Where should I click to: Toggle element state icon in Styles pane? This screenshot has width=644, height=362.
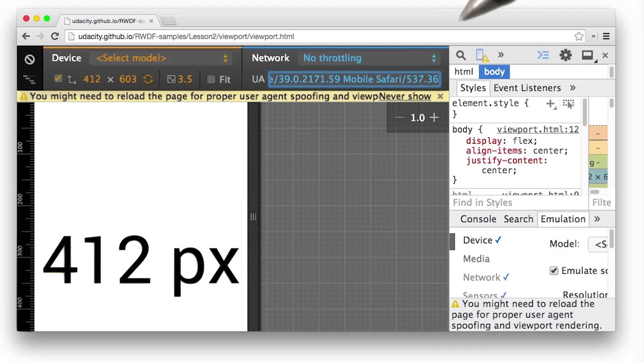568,104
